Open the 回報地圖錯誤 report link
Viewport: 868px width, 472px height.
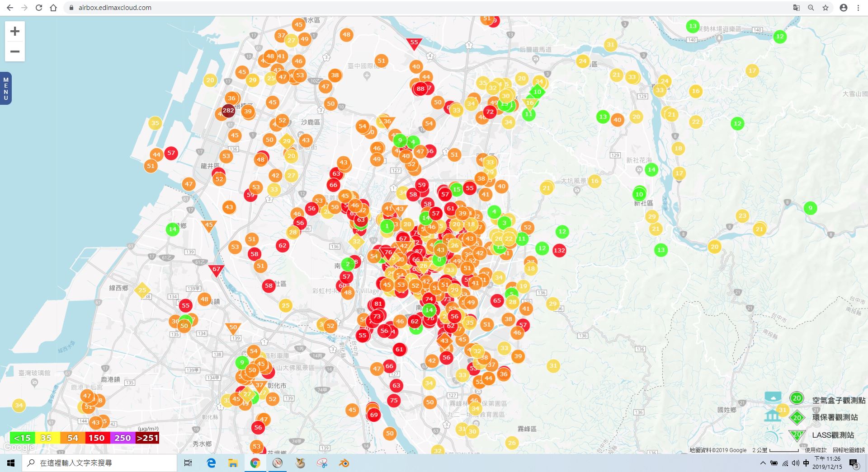click(849, 450)
